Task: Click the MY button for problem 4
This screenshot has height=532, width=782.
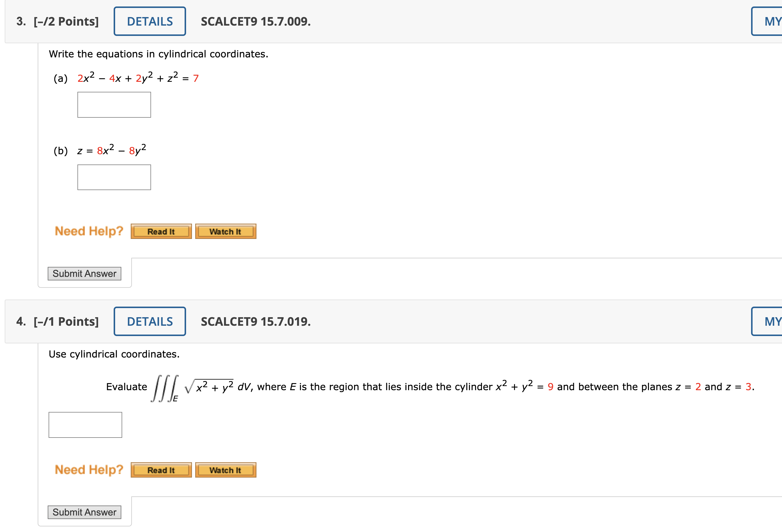Action: coord(771,321)
